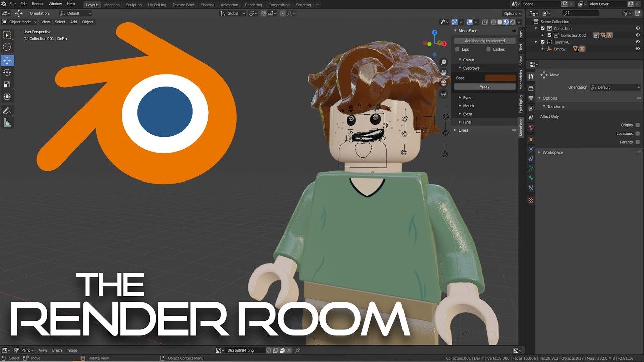Switch to rendered viewport shading
Image resolution: width=644 pixels, height=362 pixels.
(513, 22)
